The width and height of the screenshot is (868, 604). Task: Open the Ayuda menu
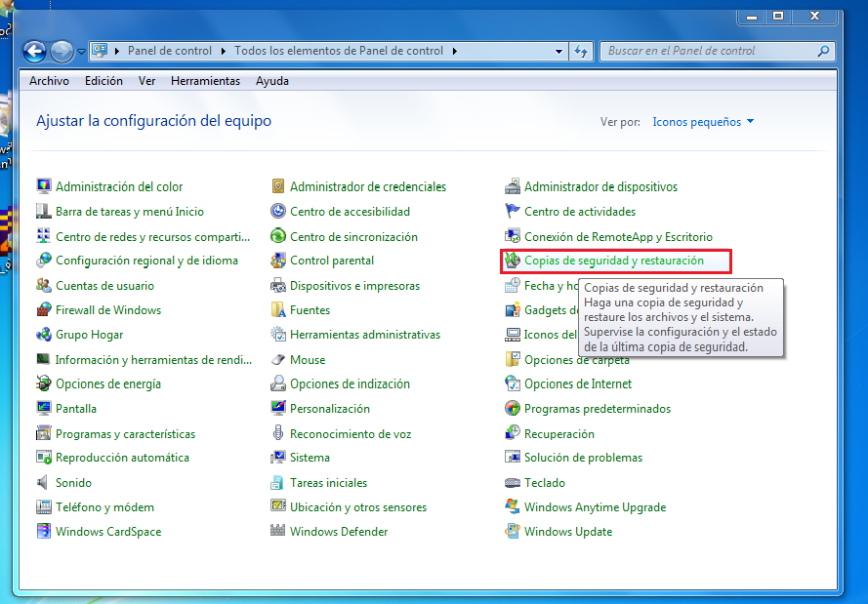pos(272,81)
